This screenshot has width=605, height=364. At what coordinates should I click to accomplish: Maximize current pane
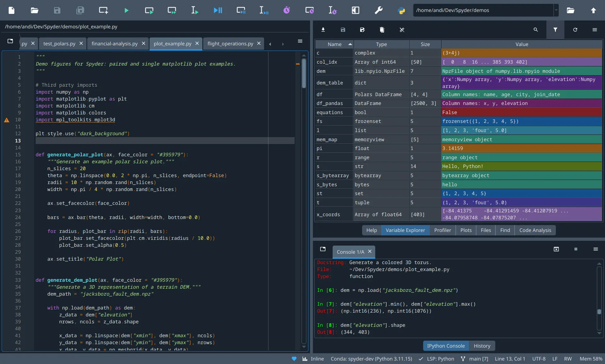pyautogui.click(x=355, y=10)
